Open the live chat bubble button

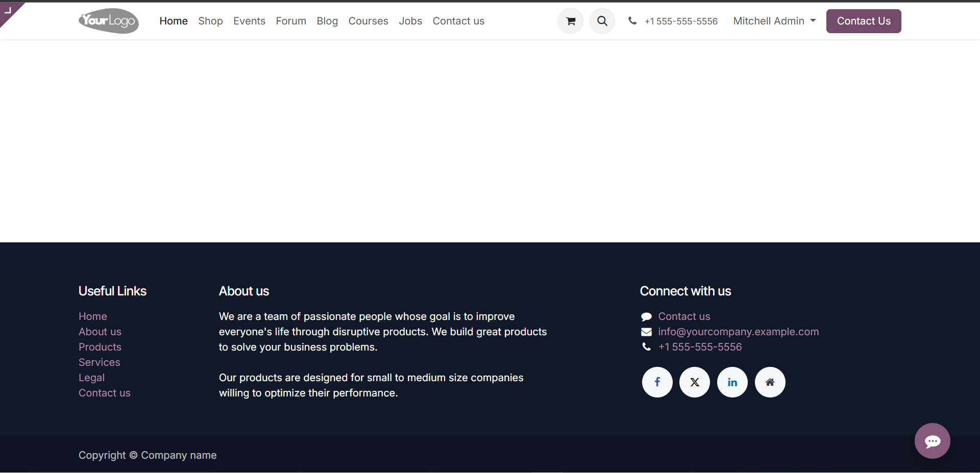point(932,441)
